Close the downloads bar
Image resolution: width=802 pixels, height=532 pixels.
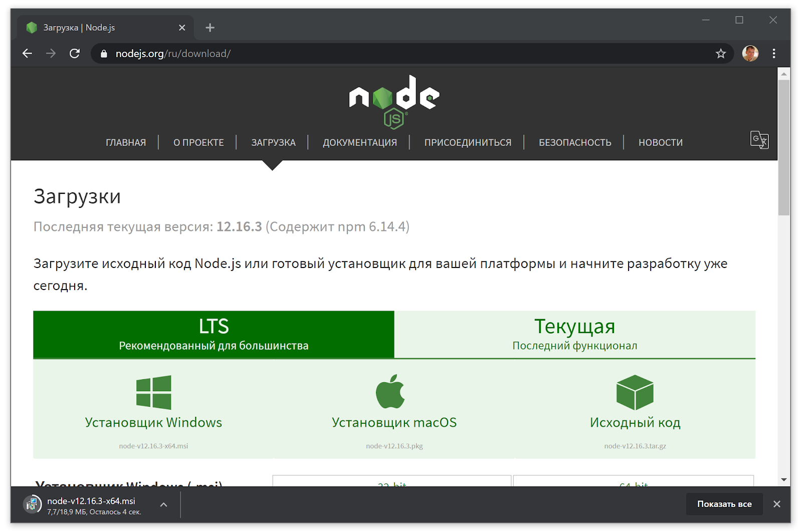(776, 504)
